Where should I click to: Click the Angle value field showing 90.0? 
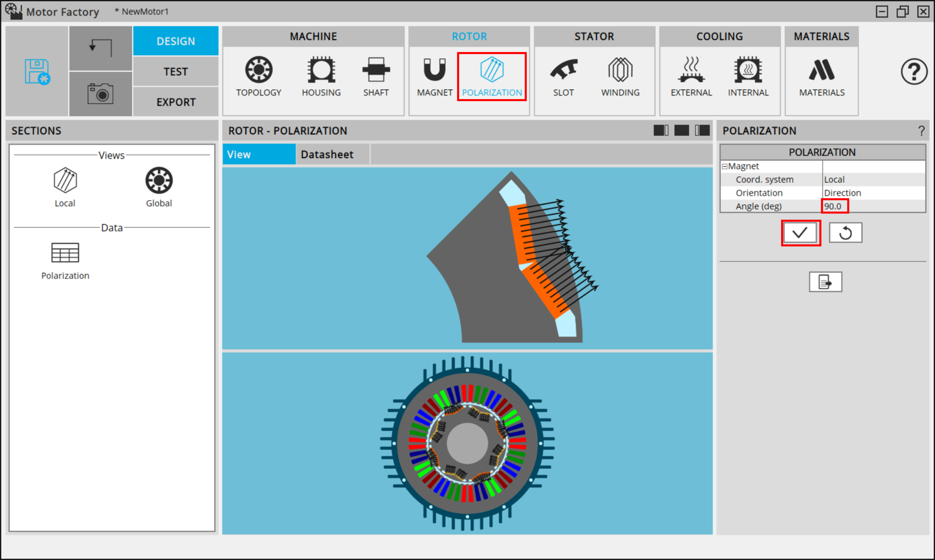point(835,206)
